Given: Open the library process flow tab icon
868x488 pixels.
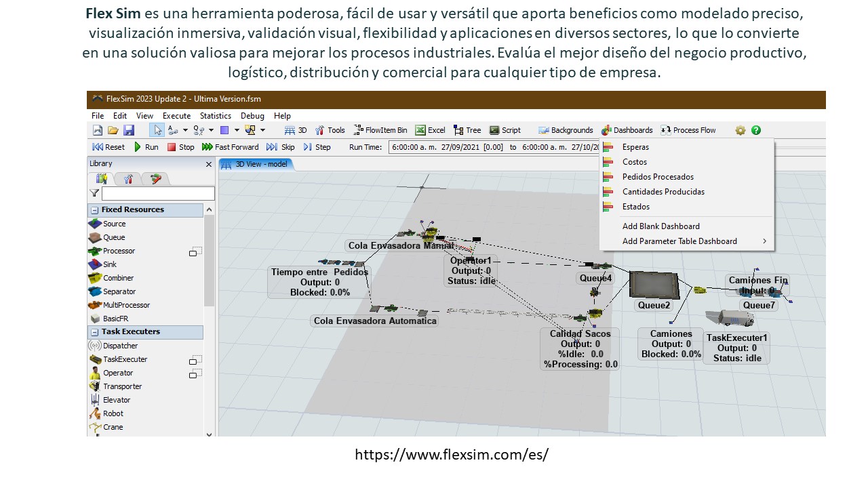Looking at the screenshot, I should [156, 178].
